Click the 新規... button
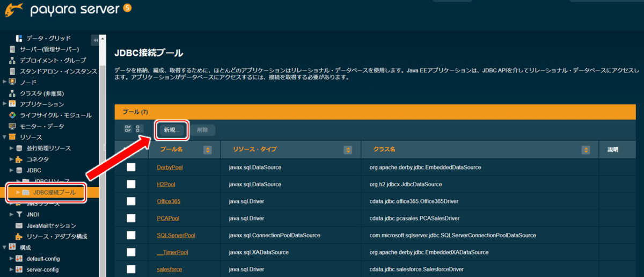 [x=172, y=130]
